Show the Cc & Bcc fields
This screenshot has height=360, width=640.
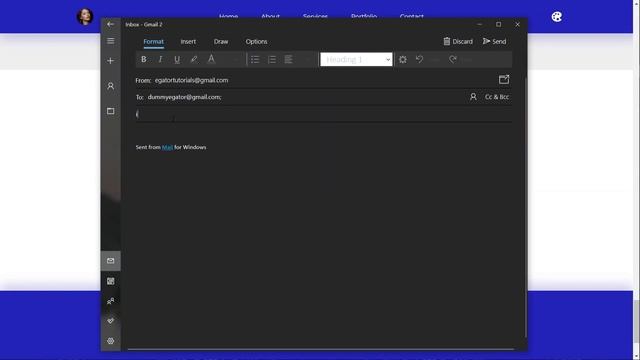(497, 97)
